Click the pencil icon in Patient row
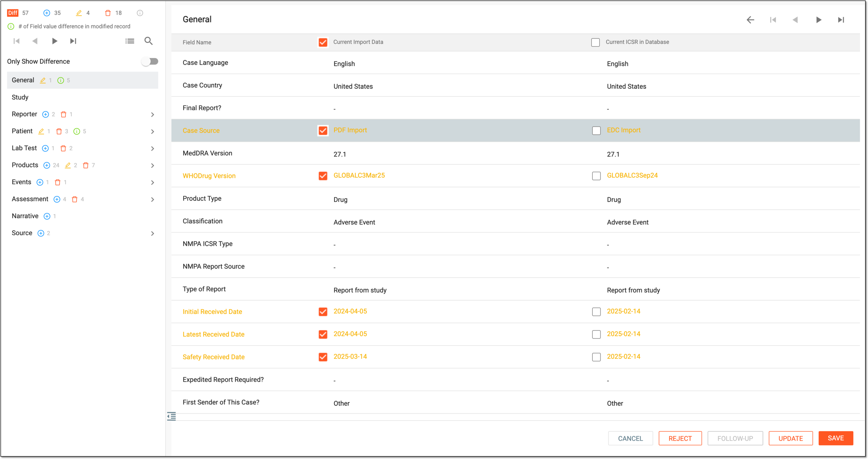 41,131
